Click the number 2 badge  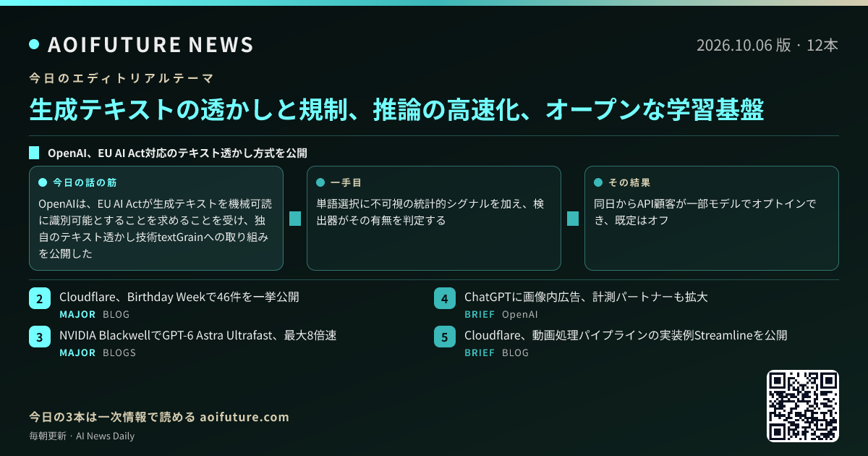tap(40, 299)
